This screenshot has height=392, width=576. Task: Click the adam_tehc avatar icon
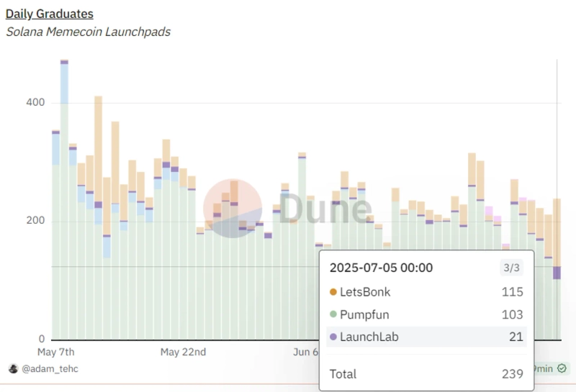12,368
